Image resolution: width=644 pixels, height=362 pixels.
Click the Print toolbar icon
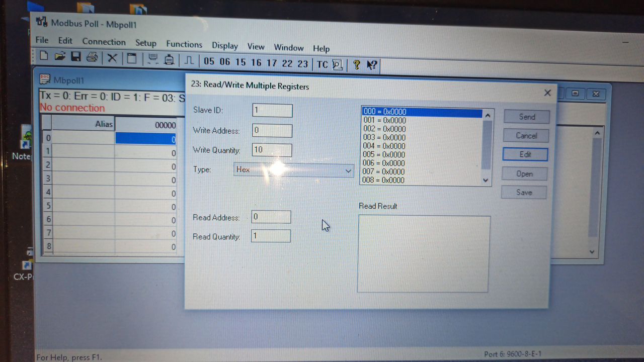coord(92,57)
